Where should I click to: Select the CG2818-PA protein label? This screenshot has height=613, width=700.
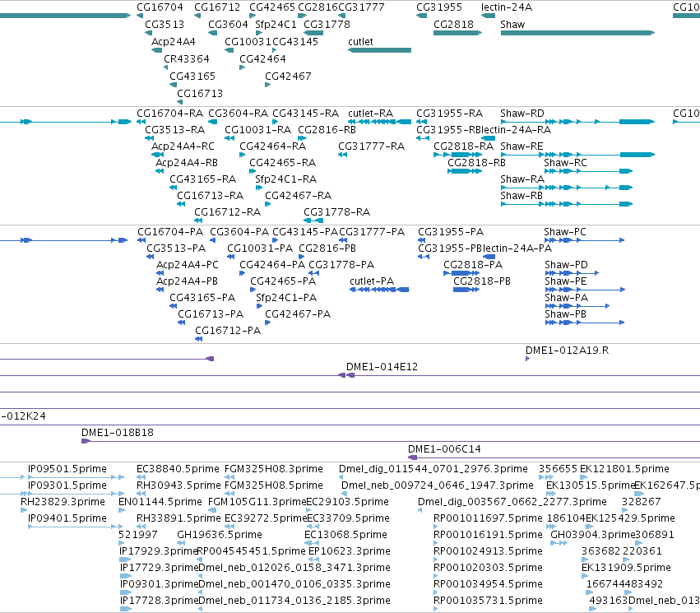tap(473, 265)
